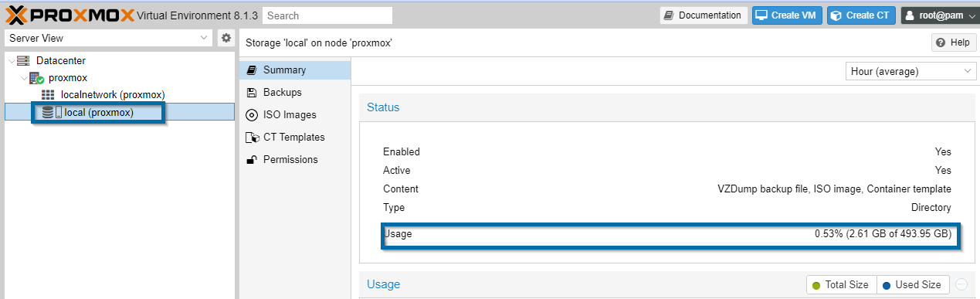The image size is (980, 299).
Task: Click the Usage chart panel title
Action: point(384,284)
